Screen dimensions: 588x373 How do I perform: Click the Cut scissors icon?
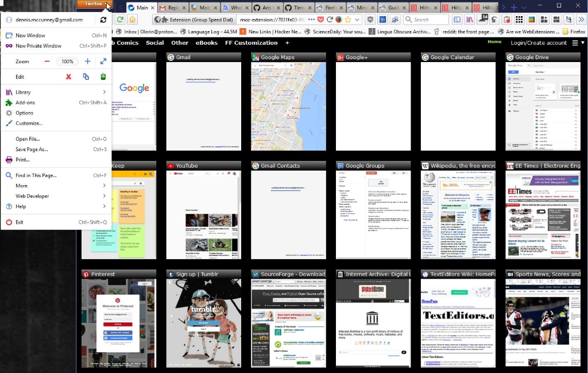[68, 76]
